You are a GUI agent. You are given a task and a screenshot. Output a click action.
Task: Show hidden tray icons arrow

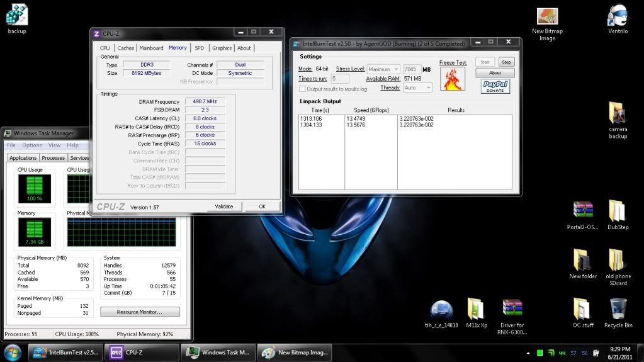(528, 353)
